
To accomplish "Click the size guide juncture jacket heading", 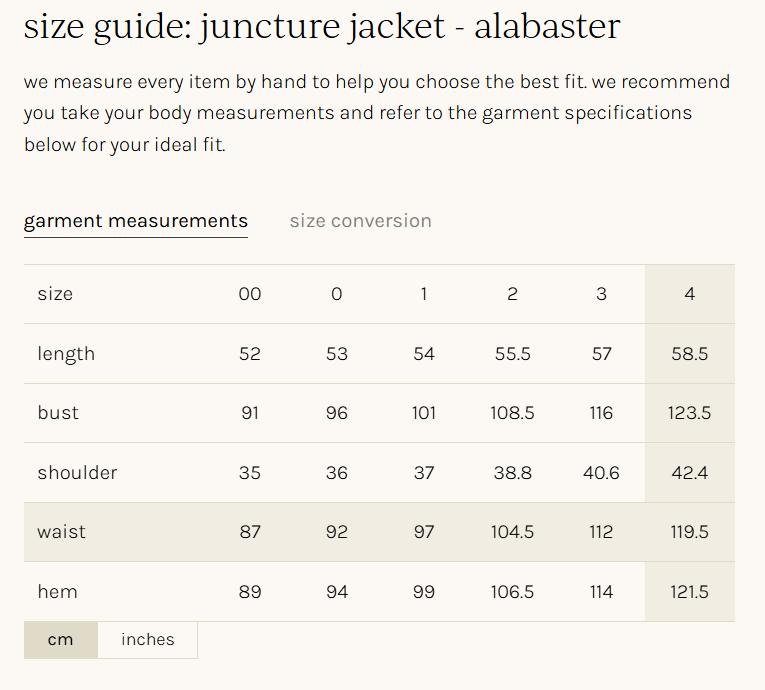I will (321, 27).
